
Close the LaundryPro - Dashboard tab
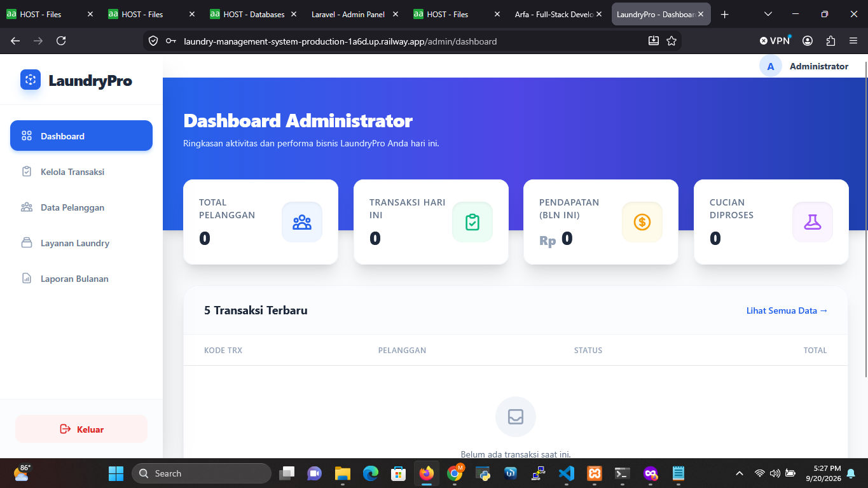[701, 14]
